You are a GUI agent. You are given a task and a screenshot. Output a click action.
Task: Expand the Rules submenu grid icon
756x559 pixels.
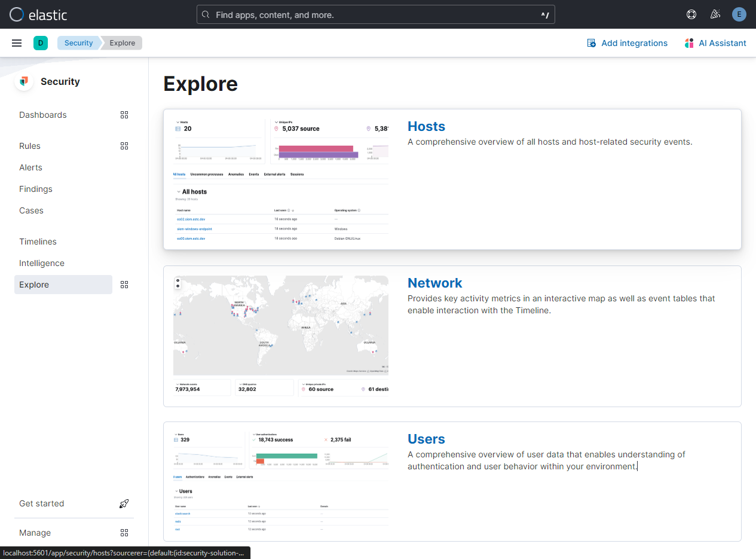(x=124, y=146)
